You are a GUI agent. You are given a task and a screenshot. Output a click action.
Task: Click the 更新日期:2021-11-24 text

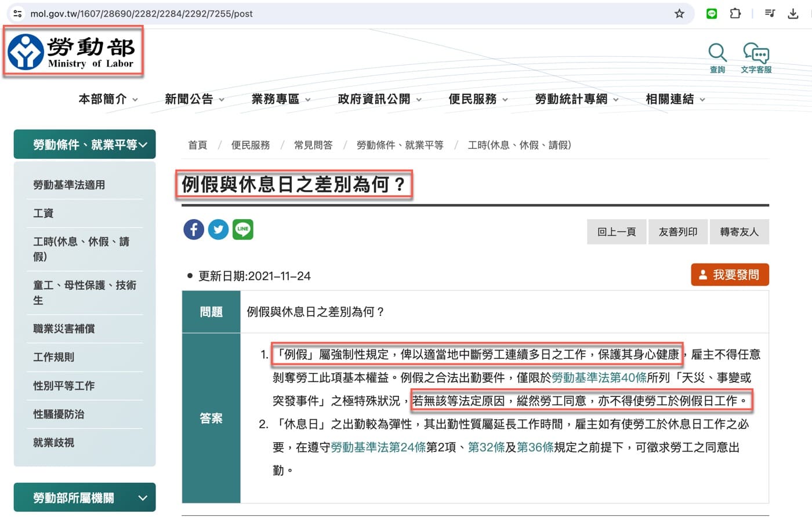point(255,276)
